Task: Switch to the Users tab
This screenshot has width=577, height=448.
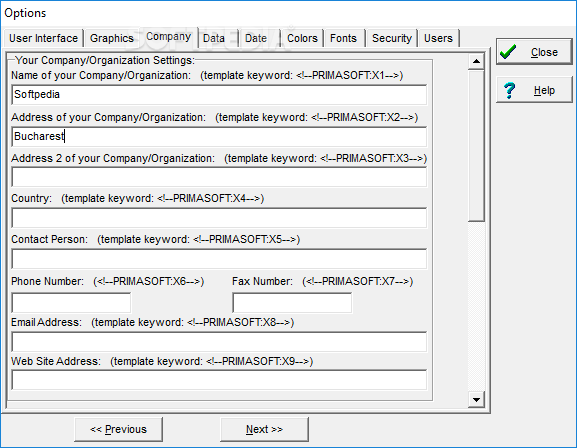Action: pos(438,38)
